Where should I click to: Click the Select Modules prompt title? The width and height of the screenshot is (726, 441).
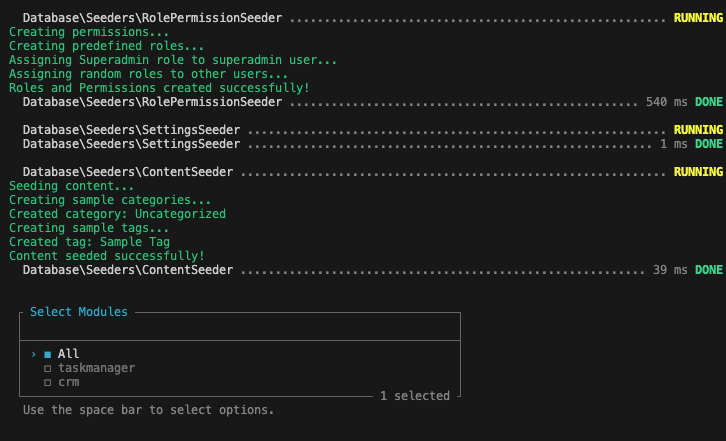(79, 312)
